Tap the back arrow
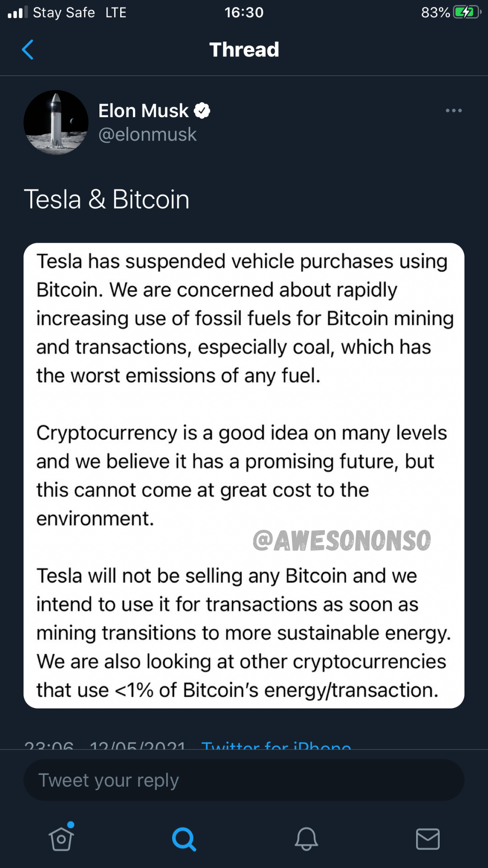Image resolution: width=488 pixels, height=868 pixels. (x=28, y=50)
